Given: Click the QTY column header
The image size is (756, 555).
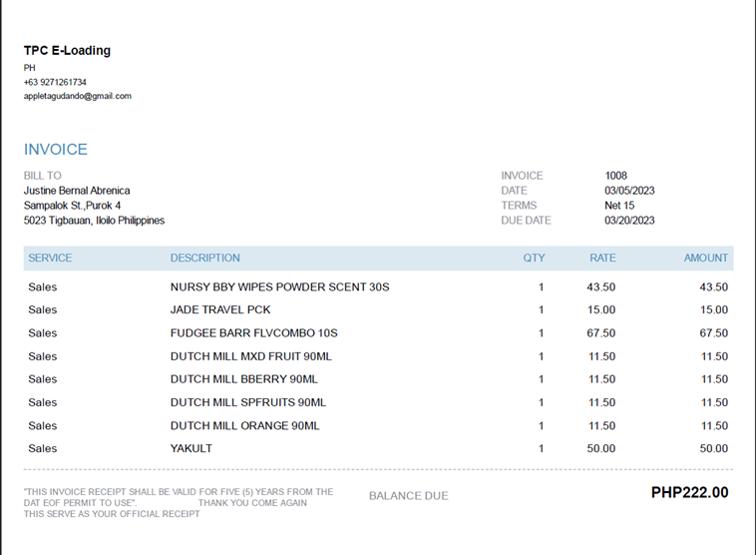Looking at the screenshot, I should [x=534, y=259].
